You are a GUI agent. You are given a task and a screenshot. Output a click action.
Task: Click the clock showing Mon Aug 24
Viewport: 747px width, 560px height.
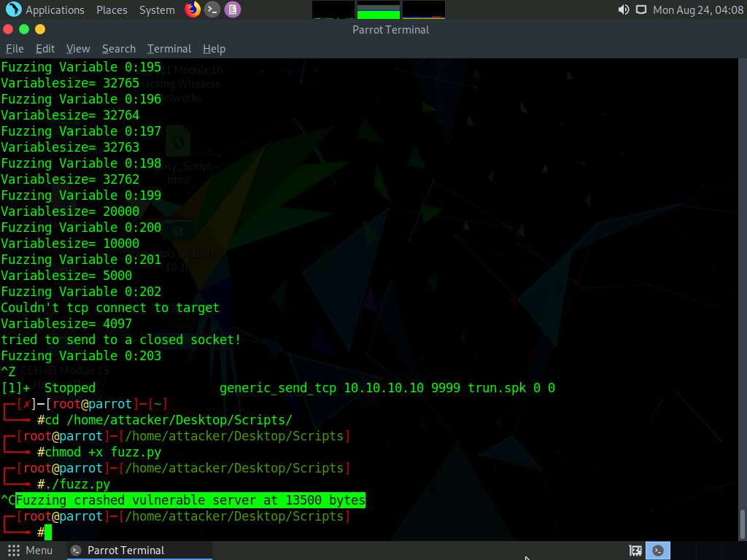[698, 10]
